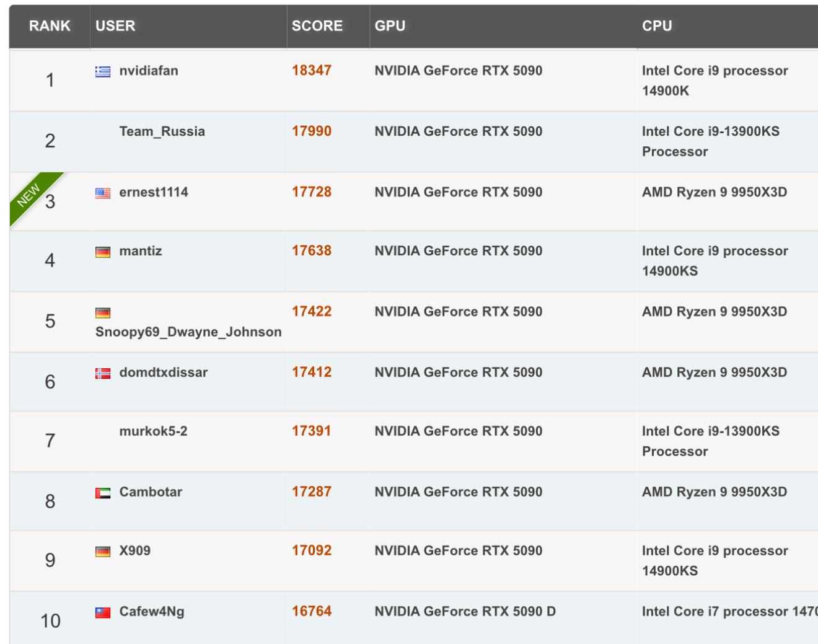Click rank number 2 cell

[x=50, y=141]
